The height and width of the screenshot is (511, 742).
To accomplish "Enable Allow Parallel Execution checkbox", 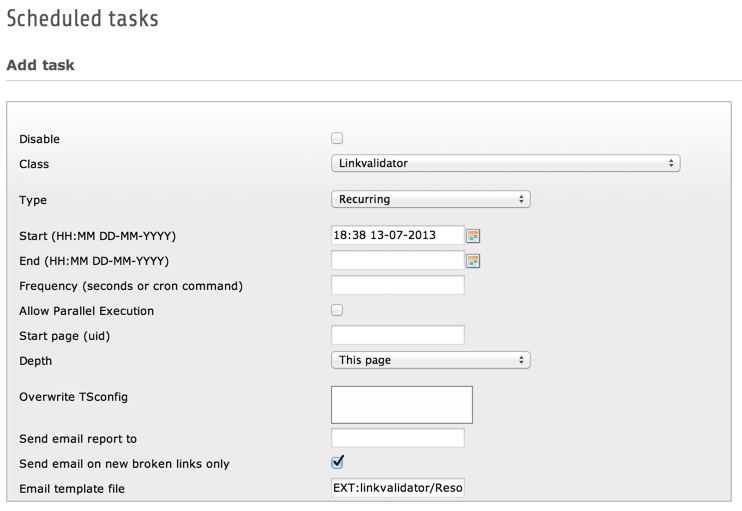I will (x=337, y=310).
